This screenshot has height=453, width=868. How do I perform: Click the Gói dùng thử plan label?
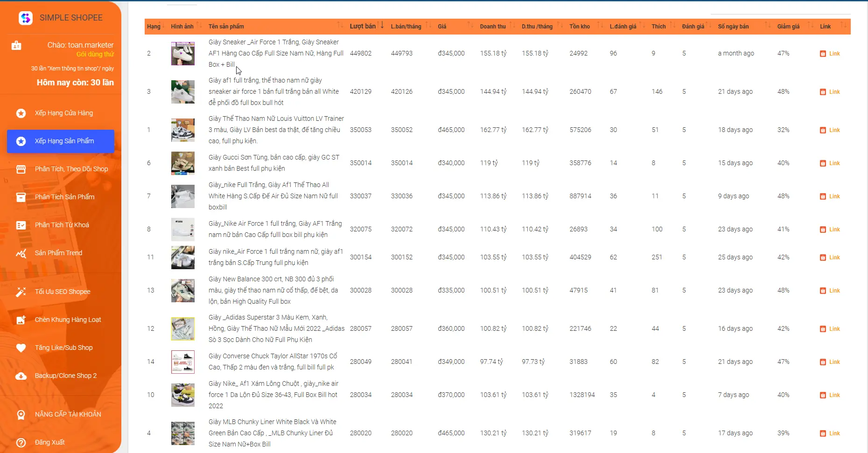click(95, 54)
